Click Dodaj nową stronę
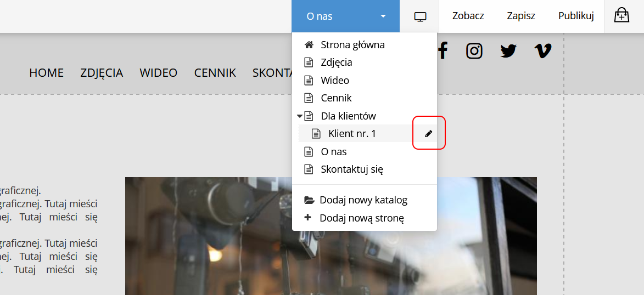 click(361, 218)
